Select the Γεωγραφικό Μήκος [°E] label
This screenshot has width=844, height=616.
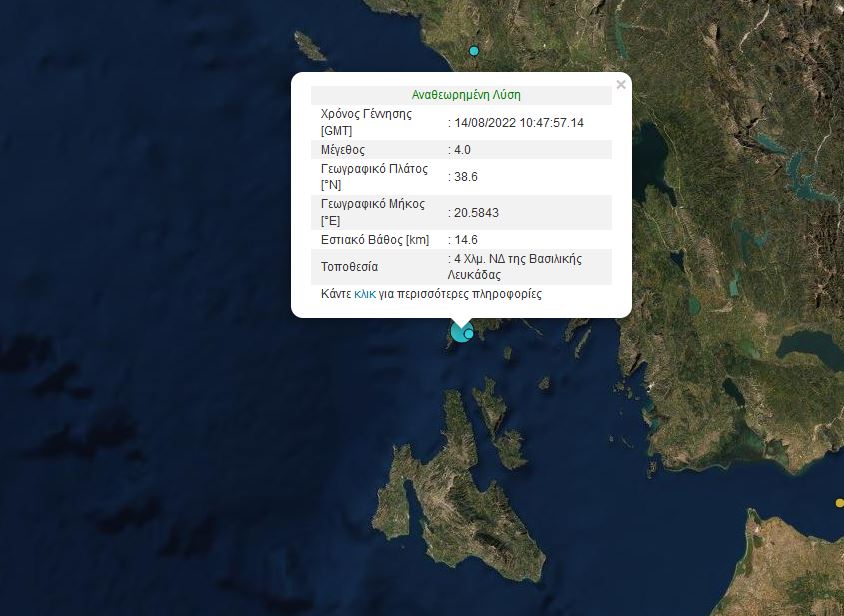click(373, 211)
